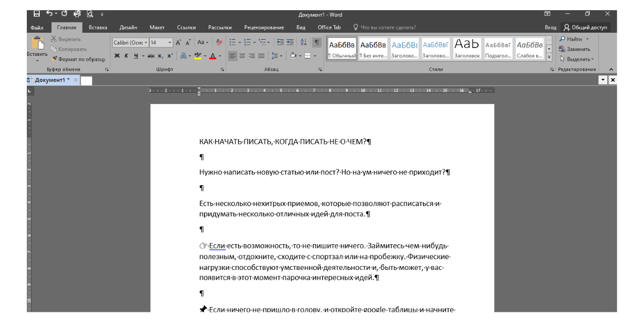Open the font size dropdown
The image size is (644, 322).
[x=170, y=41]
